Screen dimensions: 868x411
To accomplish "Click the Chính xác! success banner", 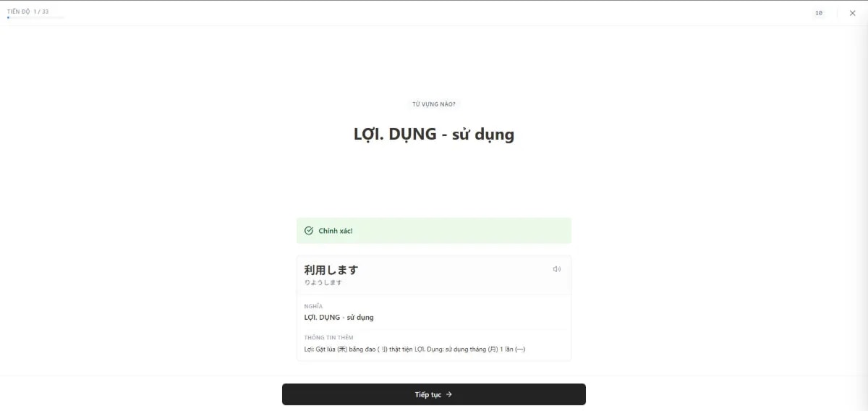I will [434, 231].
